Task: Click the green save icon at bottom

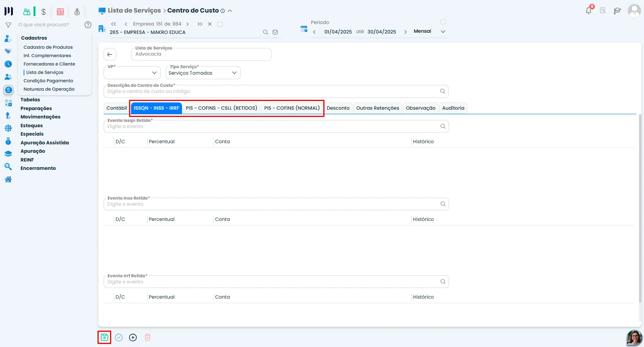Action: pos(104,337)
